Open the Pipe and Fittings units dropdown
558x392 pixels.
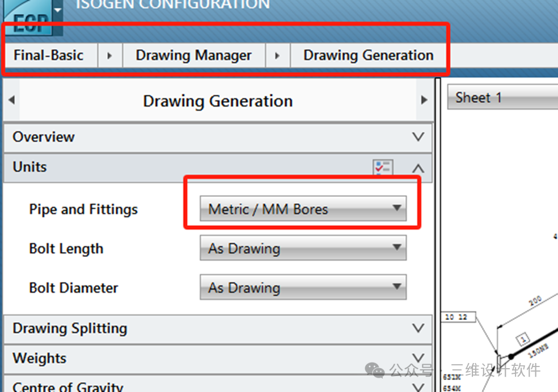(x=303, y=209)
